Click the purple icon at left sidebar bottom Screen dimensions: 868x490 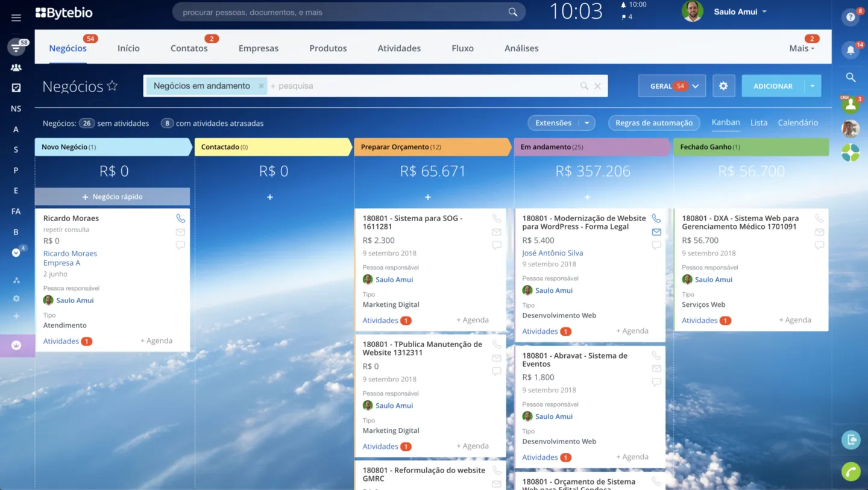tap(16, 345)
